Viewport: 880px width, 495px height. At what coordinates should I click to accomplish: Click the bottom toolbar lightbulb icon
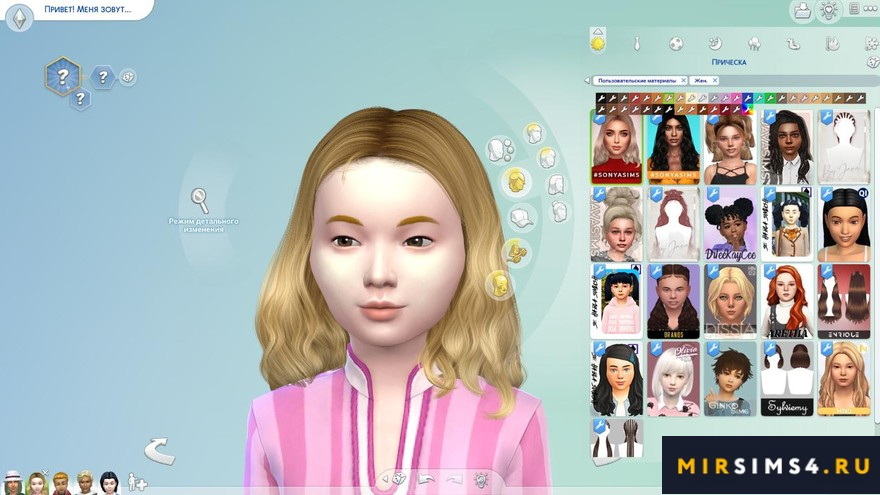click(x=480, y=480)
